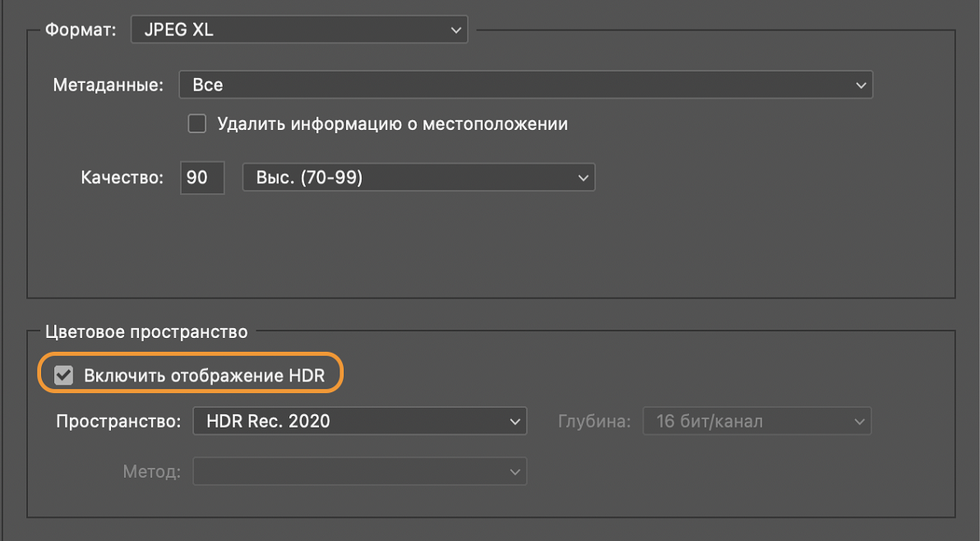The height and width of the screenshot is (541, 980).
Task: Click the grayed-out chevron on the Глубина dropdown
Action: 860,420
